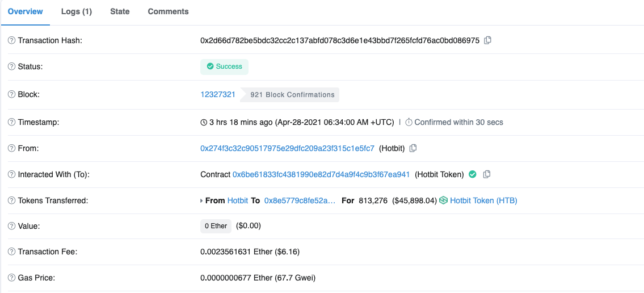644x293 pixels.
Task: Click the verified green checkmark badge
Action: [x=472, y=174]
